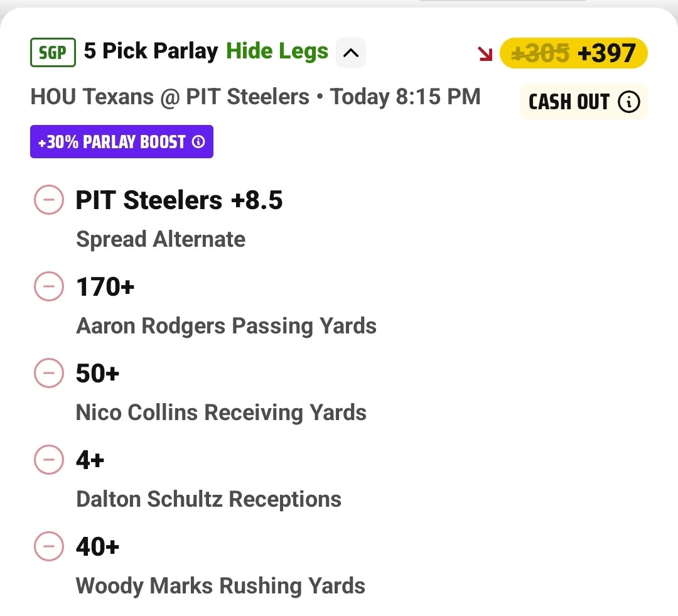Screen dimensions: 678x616
Task: Click the Parlay Boost info icon
Action: point(198,143)
